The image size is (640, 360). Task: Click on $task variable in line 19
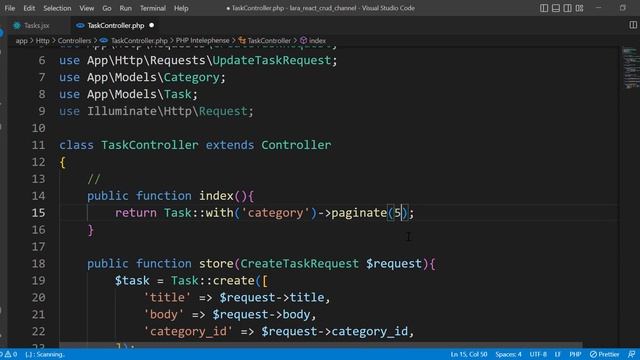coord(132,281)
